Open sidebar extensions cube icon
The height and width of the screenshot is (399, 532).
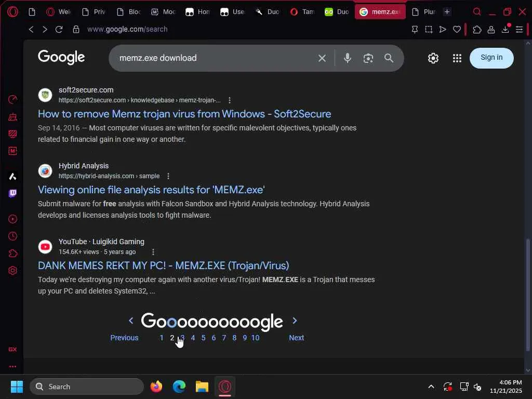tap(12, 254)
